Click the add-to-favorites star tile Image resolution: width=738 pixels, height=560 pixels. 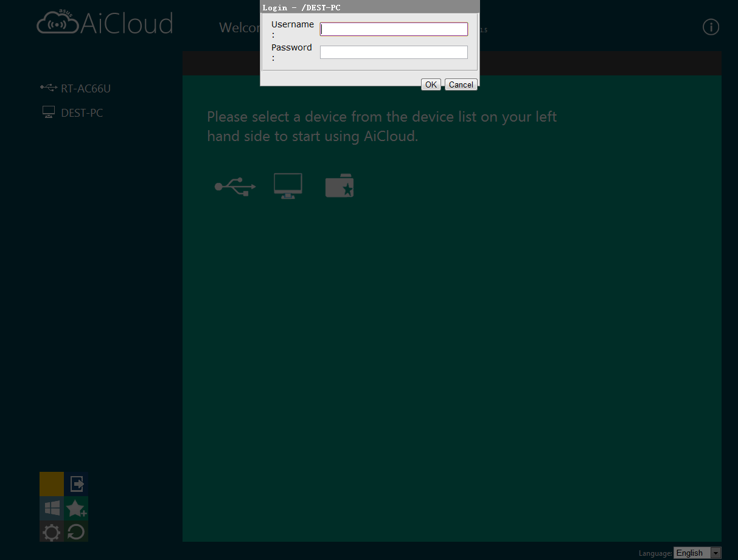(x=76, y=508)
